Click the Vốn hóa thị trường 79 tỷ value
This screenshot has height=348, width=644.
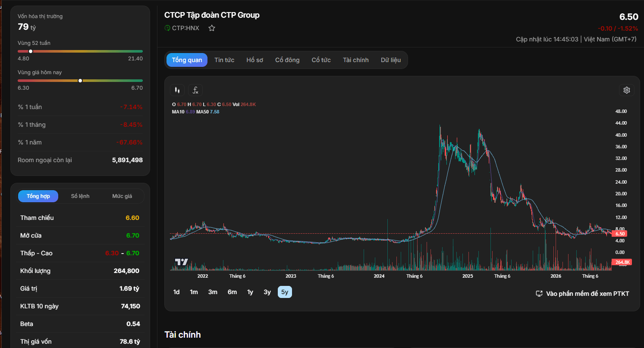[27, 27]
